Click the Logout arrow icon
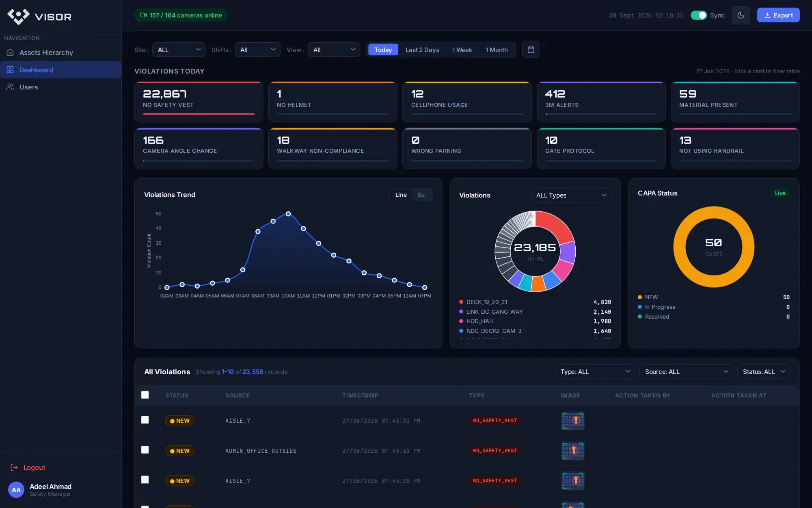This screenshot has height=508, width=812. pyautogui.click(x=14, y=467)
